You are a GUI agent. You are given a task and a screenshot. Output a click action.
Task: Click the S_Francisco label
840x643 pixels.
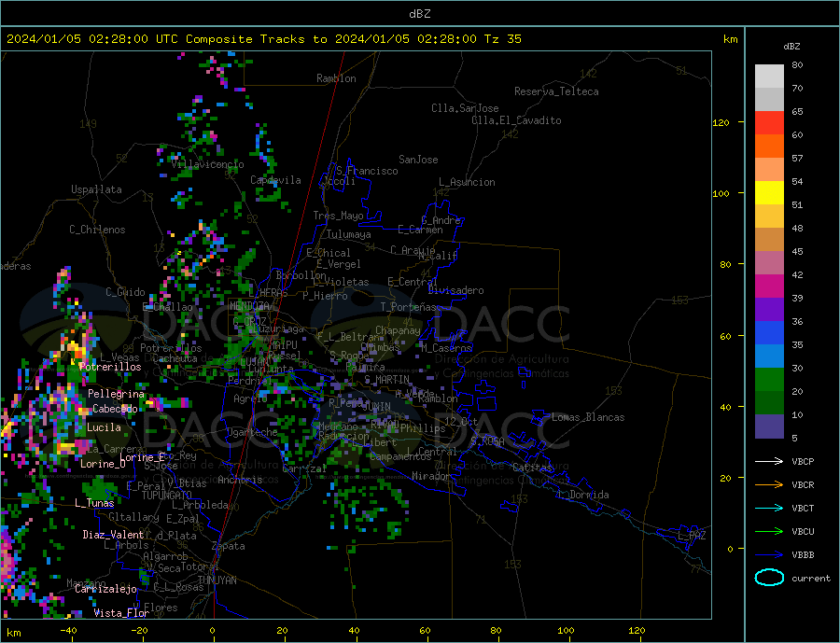tap(367, 171)
